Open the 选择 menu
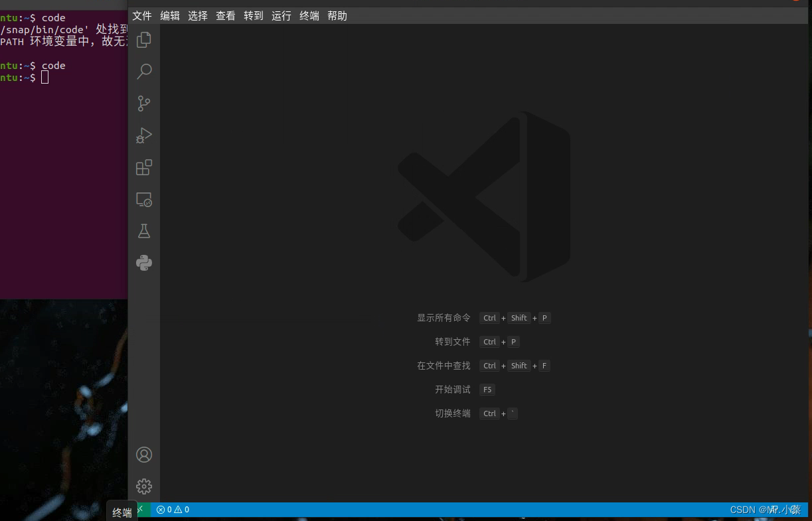Viewport: 812px width, 521px height. [x=198, y=16]
